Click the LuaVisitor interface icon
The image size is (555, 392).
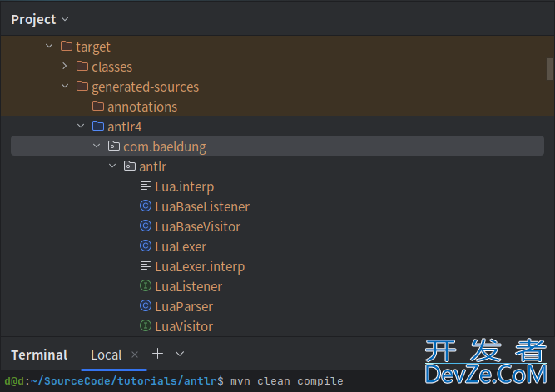tap(146, 325)
